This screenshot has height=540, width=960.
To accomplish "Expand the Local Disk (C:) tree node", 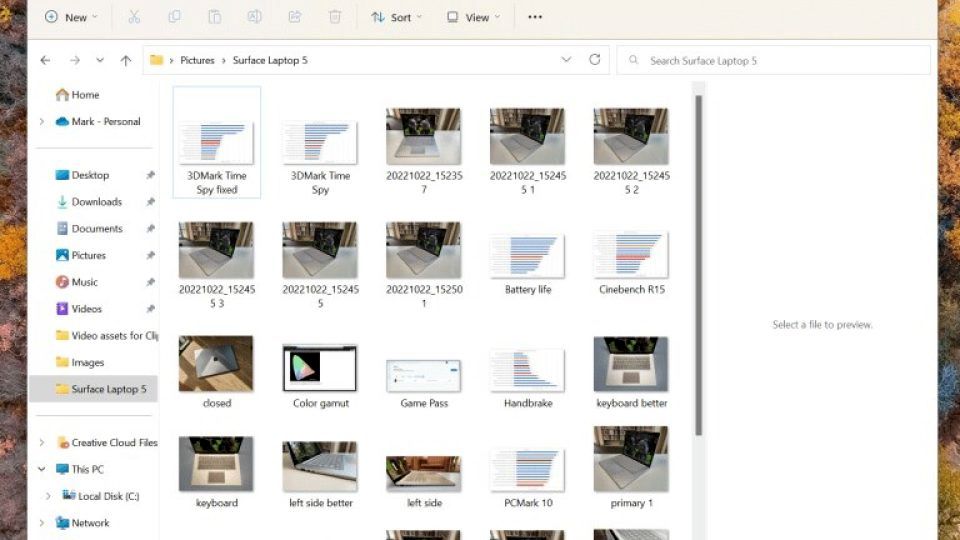I will (x=48, y=496).
